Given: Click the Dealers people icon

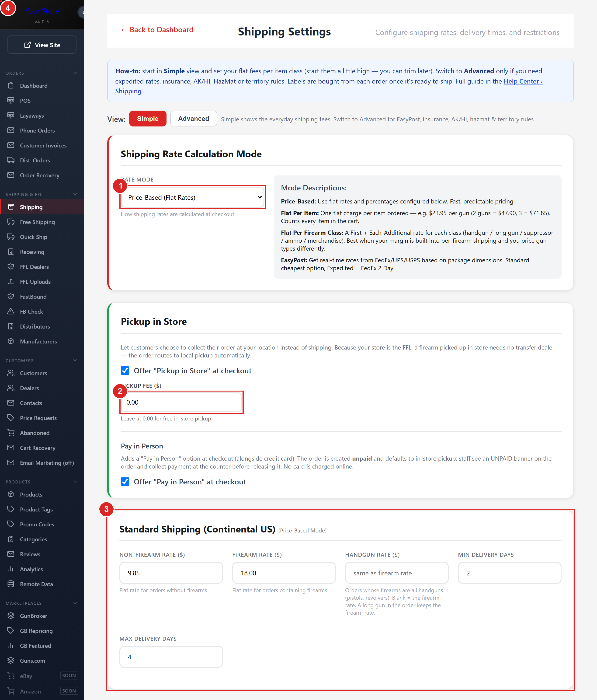Looking at the screenshot, I should tap(11, 388).
